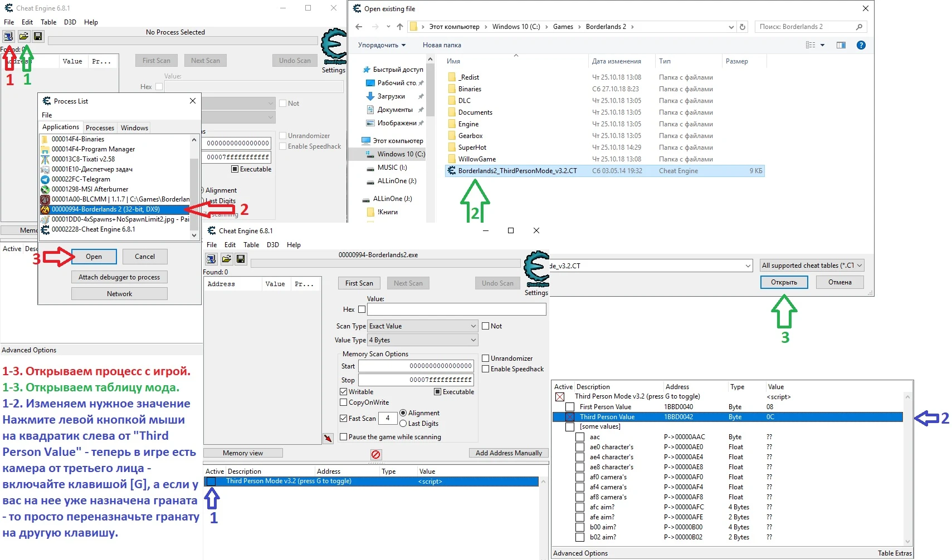The width and height of the screenshot is (952, 560).
Task: Click open-process icon in Borderlands2.exe Cheat Engine window
Action: coord(211,259)
